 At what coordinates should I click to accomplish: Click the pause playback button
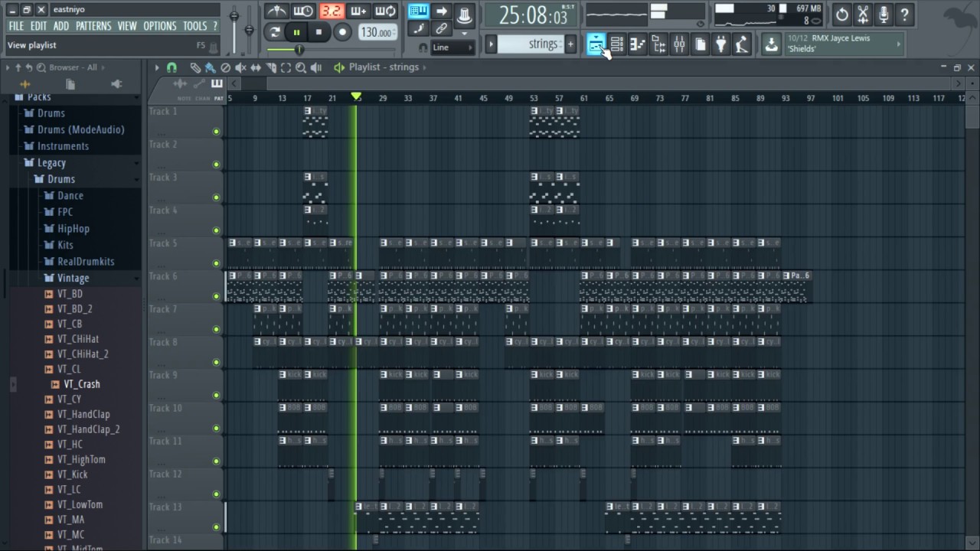[296, 32]
